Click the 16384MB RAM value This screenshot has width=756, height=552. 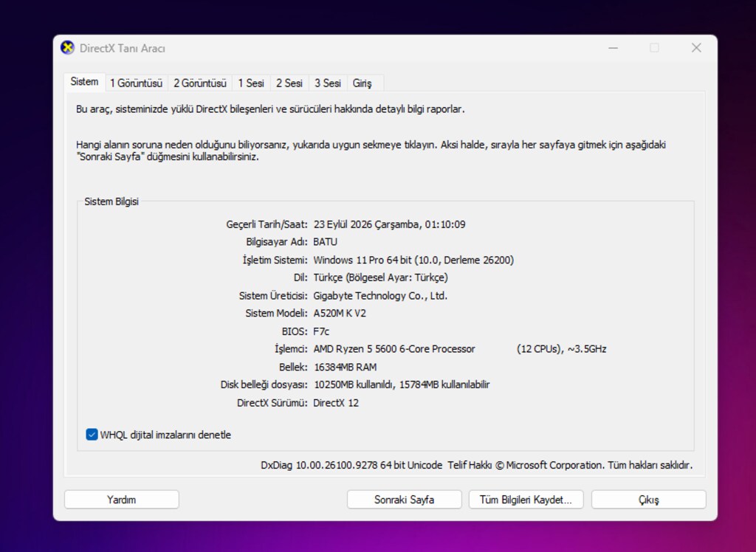pos(346,367)
